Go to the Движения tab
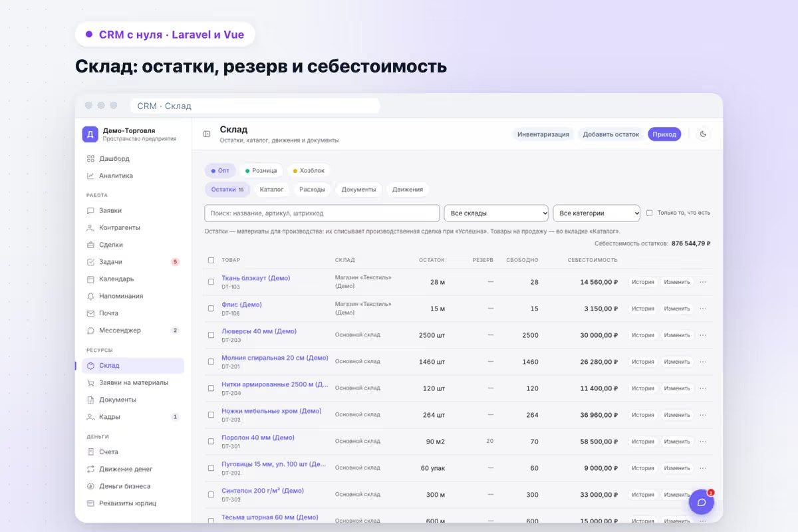 (x=408, y=190)
